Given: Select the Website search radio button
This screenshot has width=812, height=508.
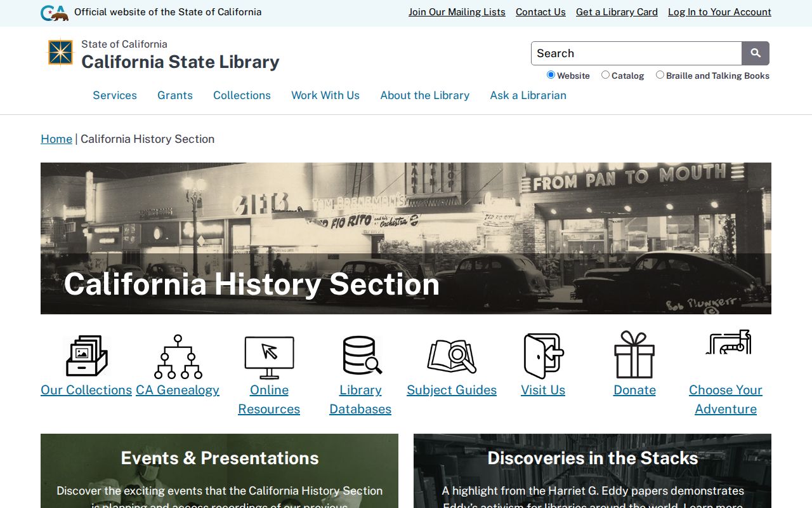Looking at the screenshot, I should pos(551,75).
